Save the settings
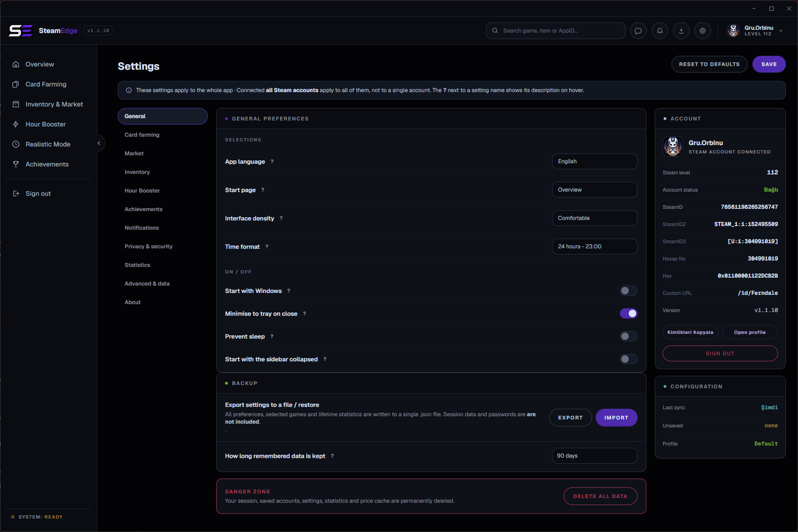Screen dimensions: 798x532 [x=769, y=64]
